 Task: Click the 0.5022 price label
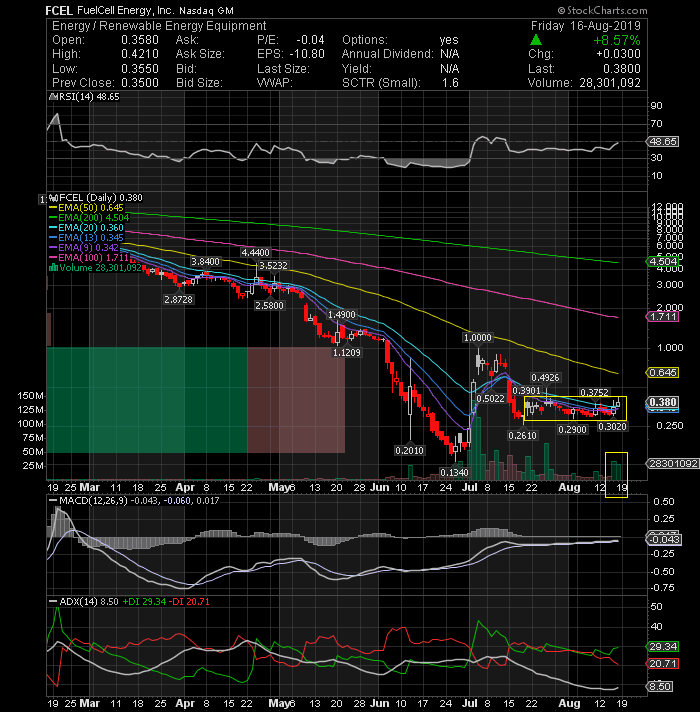[490, 399]
